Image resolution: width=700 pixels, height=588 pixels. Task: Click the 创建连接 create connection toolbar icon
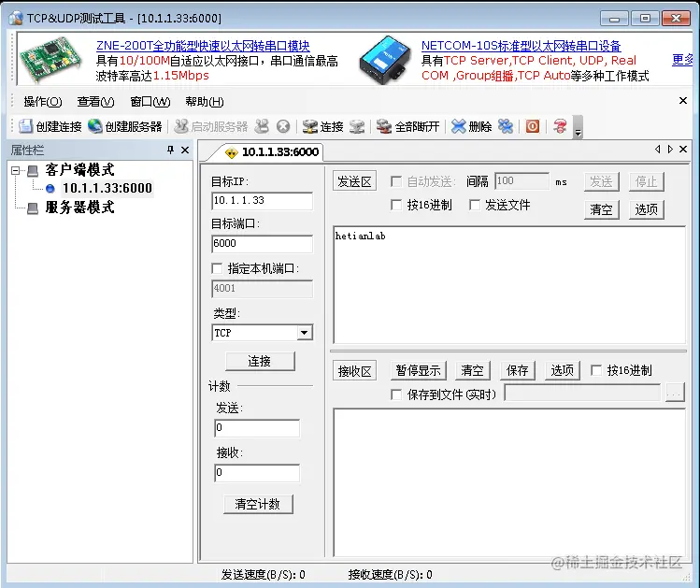[x=25, y=126]
